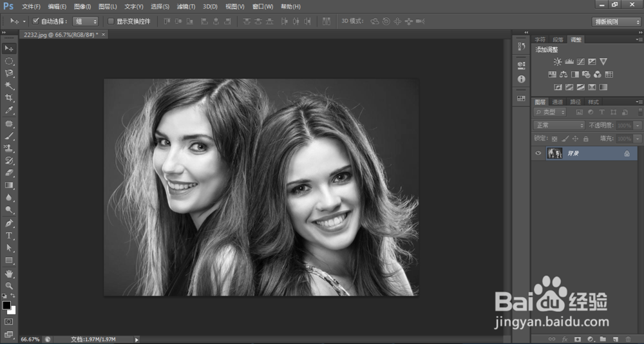Image resolution: width=644 pixels, height=344 pixels.
Task: Toggle lock position
Action: [575, 139]
